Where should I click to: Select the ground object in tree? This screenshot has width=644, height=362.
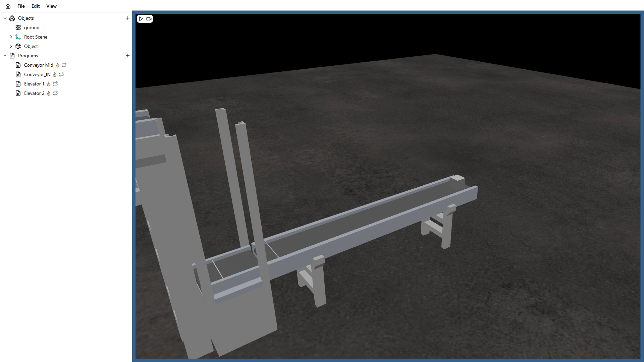coord(32,27)
